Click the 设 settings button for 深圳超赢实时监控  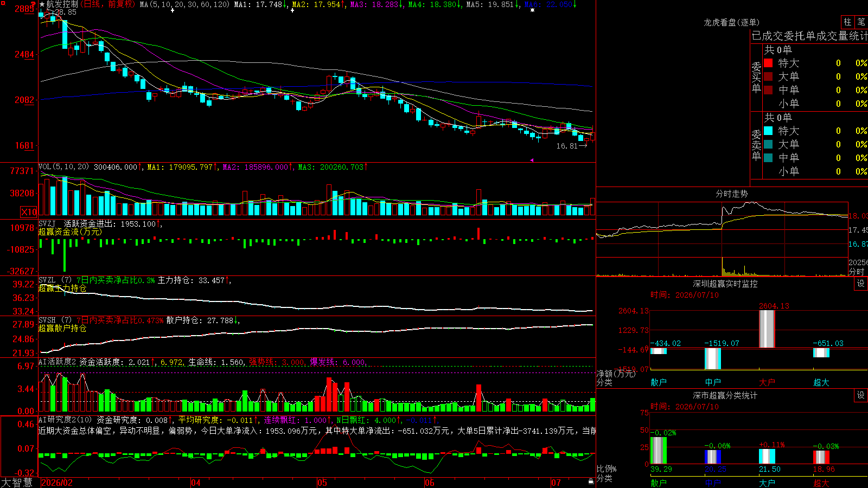861,284
